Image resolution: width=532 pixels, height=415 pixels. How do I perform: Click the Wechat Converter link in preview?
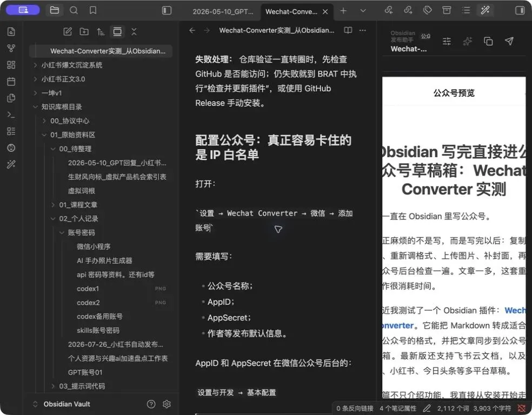[x=454, y=318]
